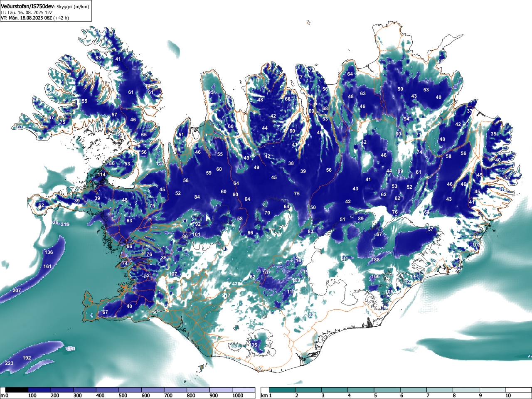Click the map value 95
Image resolution: width=532 pixels, height=399 pixels.
pos(211,93)
